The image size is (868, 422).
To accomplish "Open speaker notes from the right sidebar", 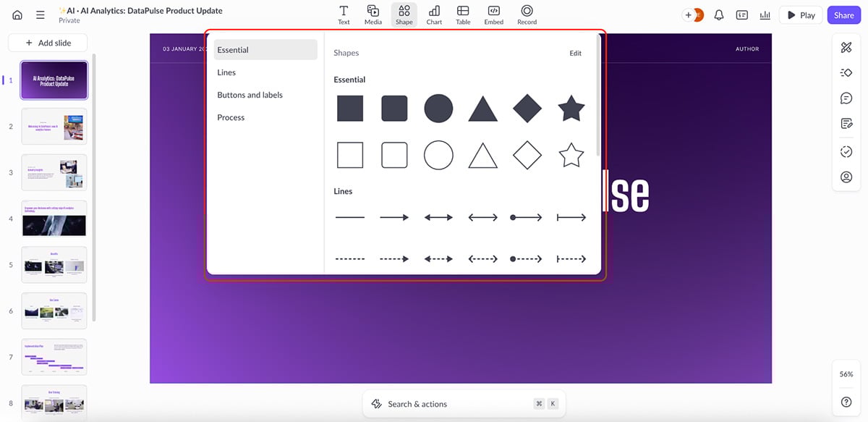I will 846,122.
